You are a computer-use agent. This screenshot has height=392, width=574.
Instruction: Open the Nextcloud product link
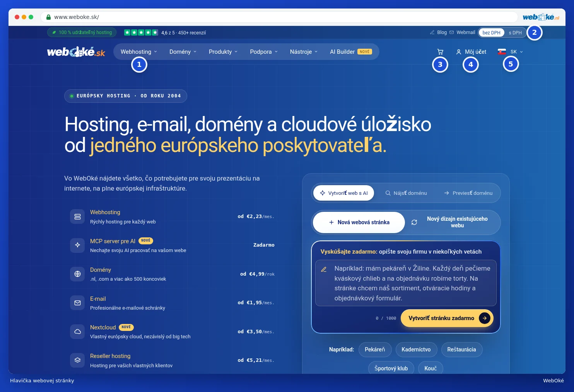[103, 327]
